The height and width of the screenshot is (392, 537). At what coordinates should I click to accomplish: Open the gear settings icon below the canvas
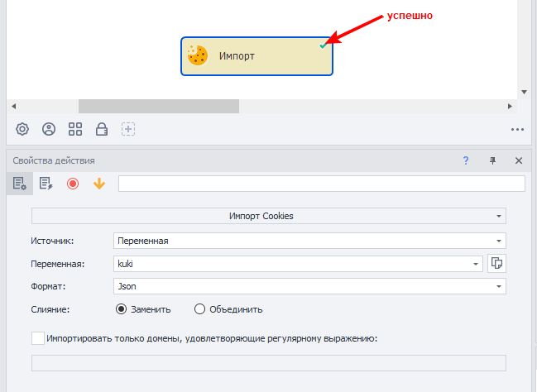(22, 129)
